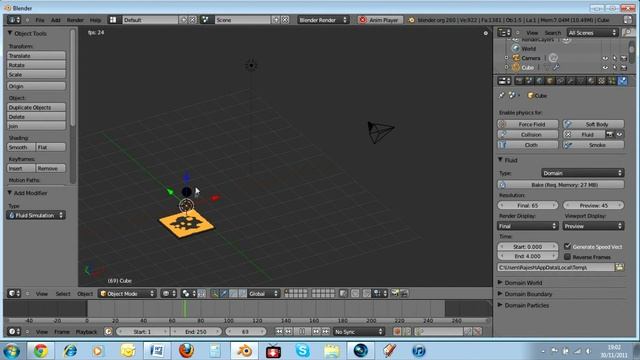Open the Render menu
640x360 pixels.
(75, 20)
